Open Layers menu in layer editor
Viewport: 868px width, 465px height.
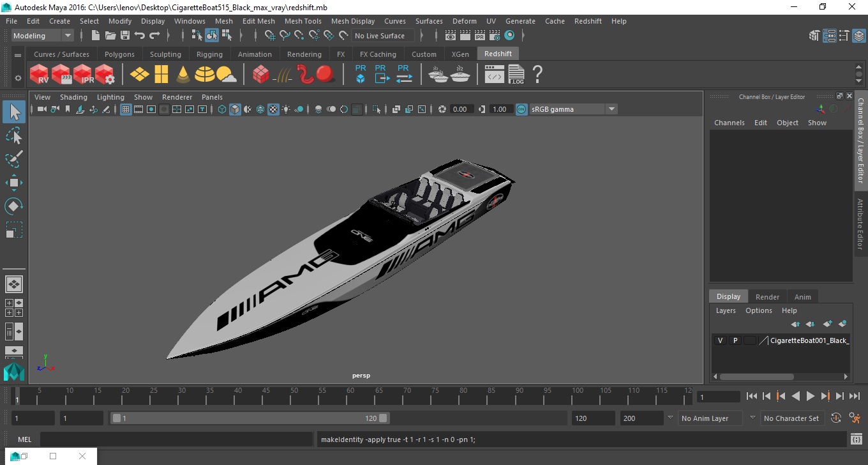[726, 310]
